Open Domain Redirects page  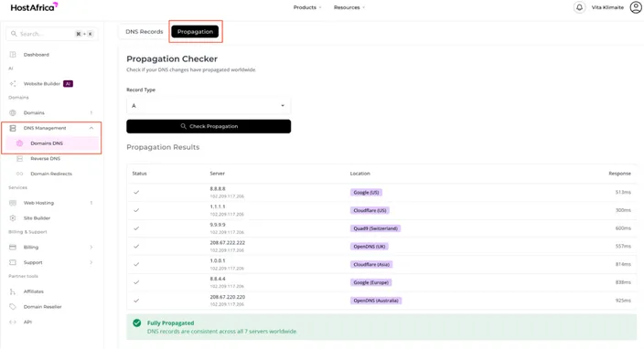(x=51, y=174)
